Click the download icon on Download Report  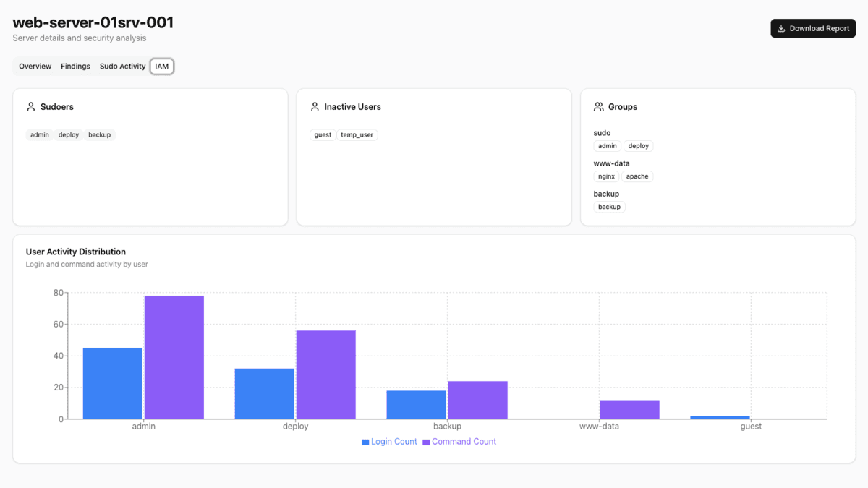782,28
